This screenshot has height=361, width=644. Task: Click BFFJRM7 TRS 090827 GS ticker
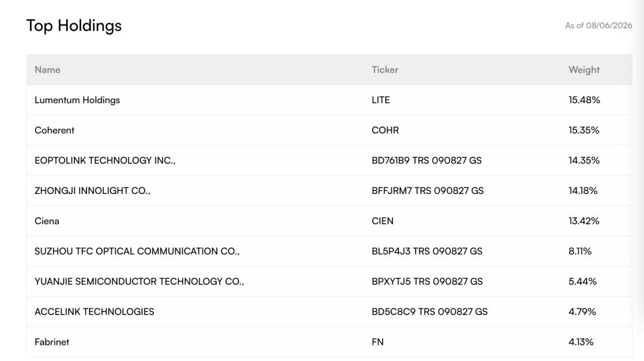[428, 191]
